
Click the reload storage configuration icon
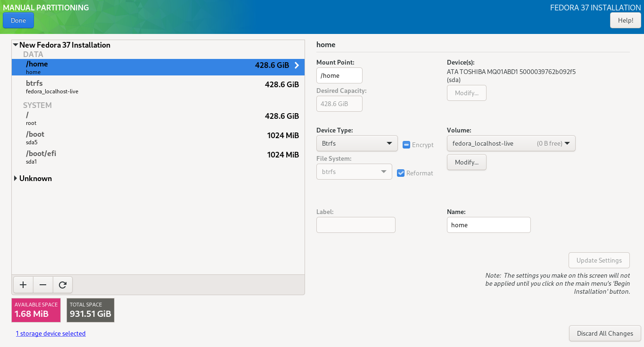63,285
